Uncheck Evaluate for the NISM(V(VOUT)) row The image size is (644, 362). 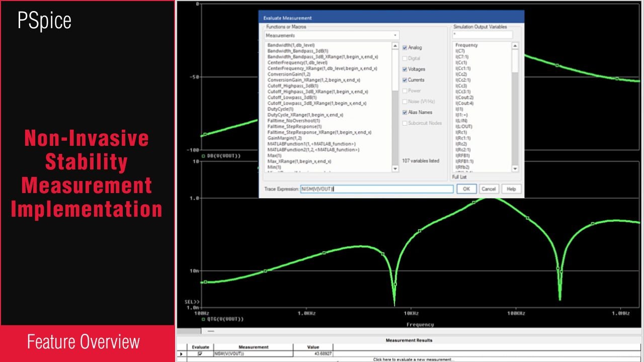200,354
